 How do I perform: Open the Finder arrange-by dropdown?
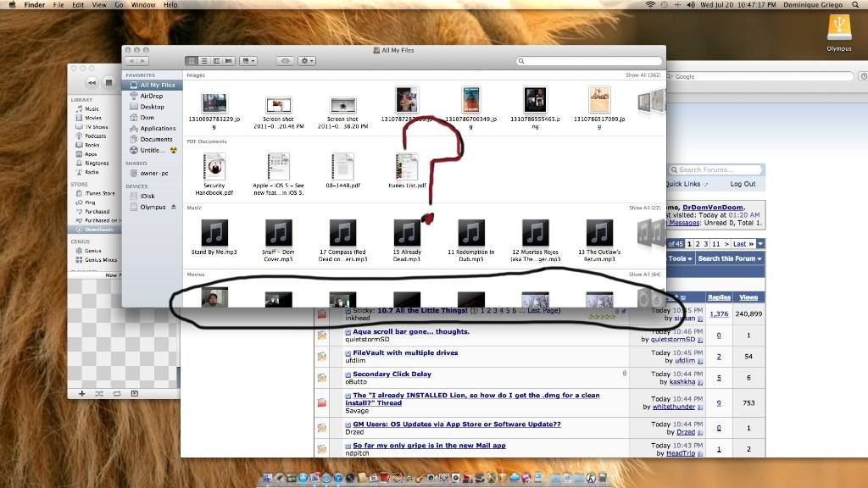coord(248,61)
